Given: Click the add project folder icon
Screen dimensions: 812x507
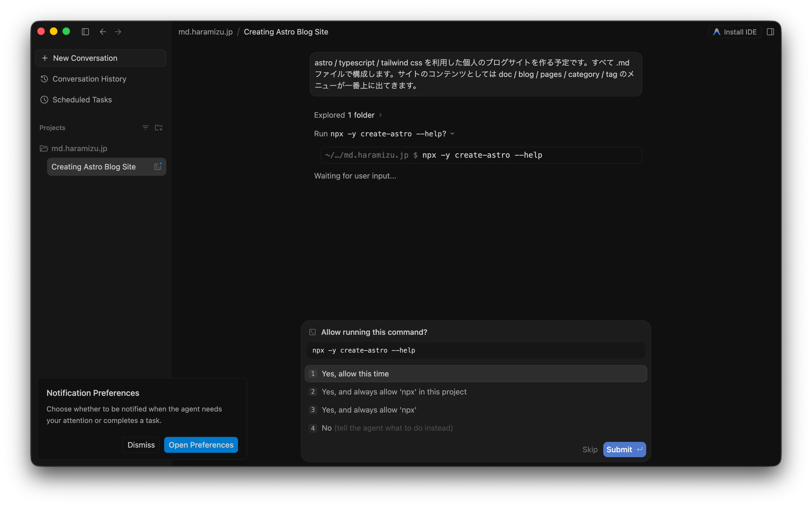Looking at the screenshot, I should pyautogui.click(x=159, y=128).
